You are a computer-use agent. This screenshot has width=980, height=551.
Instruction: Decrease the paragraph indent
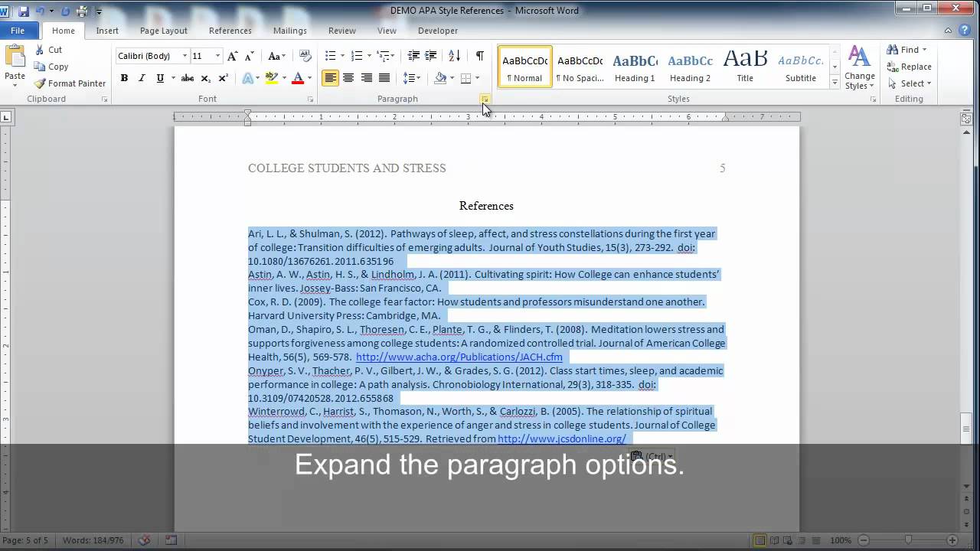pyautogui.click(x=413, y=56)
